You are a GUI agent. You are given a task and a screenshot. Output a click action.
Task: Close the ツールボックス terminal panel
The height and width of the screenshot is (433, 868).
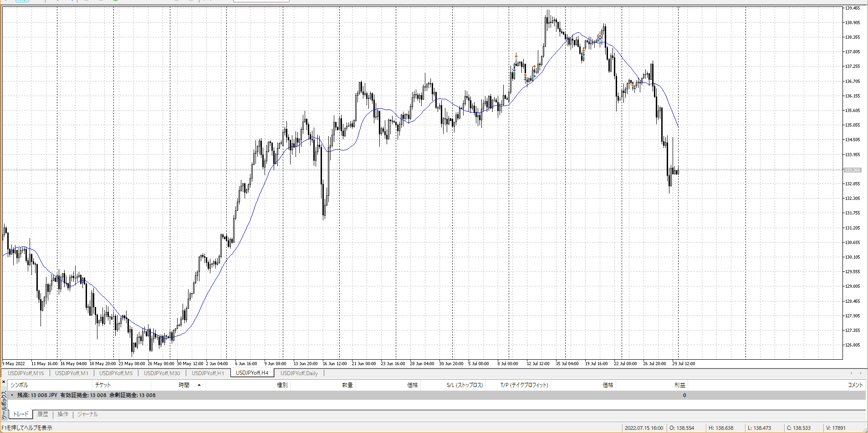pos(4,382)
